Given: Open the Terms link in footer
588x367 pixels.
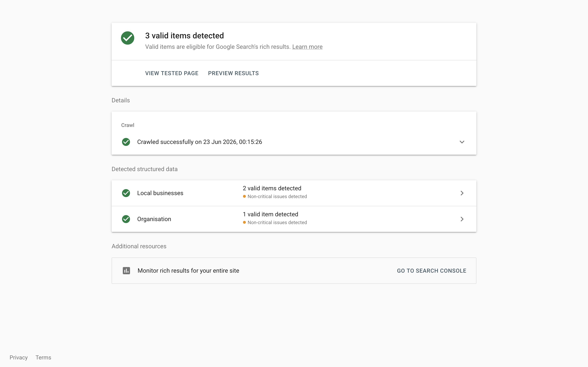Looking at the screenshot, I should point(43,358).
